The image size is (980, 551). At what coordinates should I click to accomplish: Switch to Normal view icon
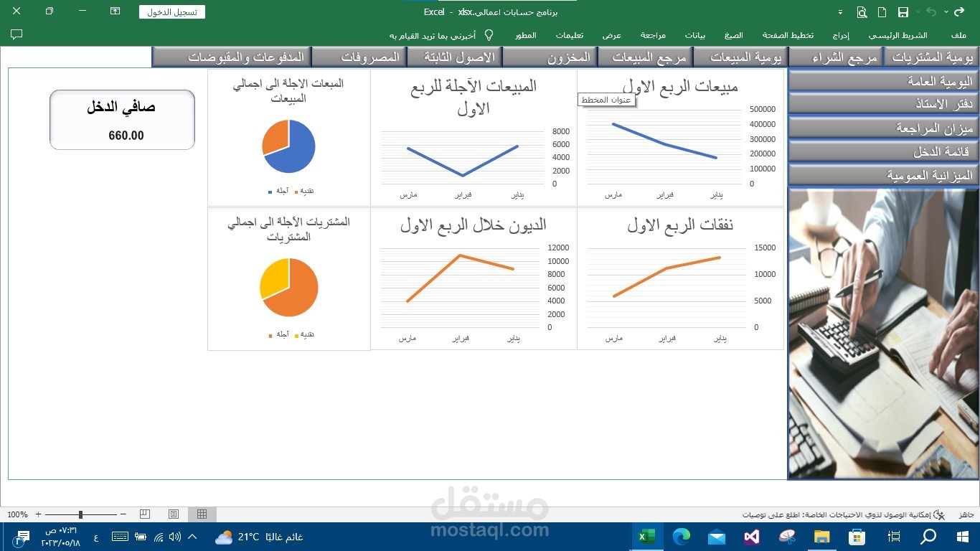coord(202,514)
